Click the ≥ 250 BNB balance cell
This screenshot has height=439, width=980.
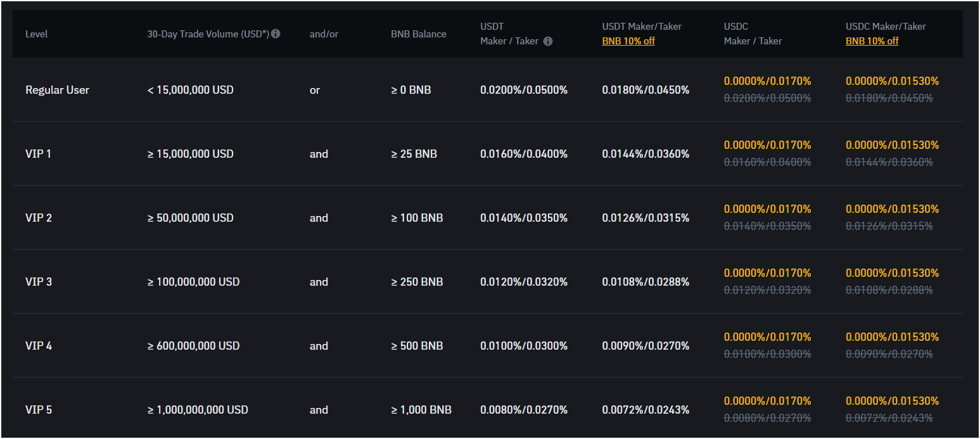[417, 282]
